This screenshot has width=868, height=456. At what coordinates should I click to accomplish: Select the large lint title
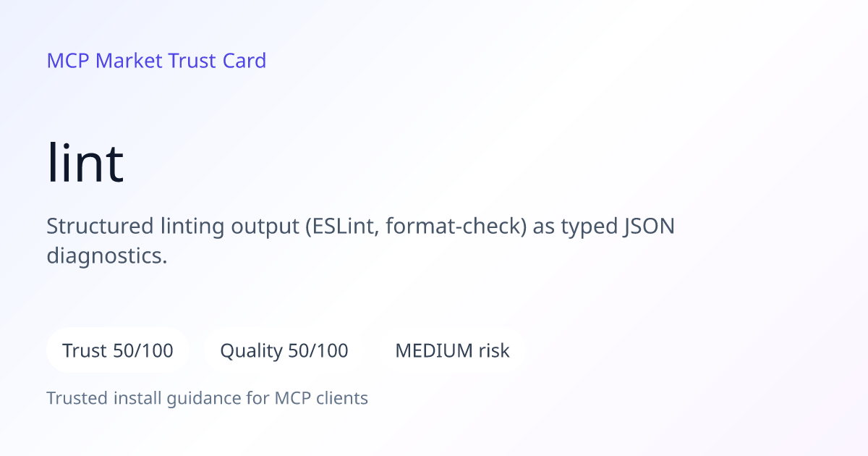(x=85, y=162)
